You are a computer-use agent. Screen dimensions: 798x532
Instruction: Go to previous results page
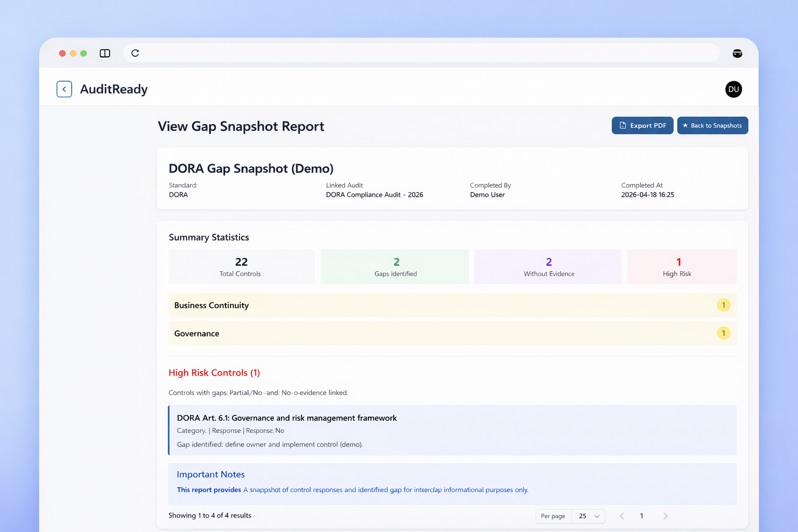tap(622, 516)
